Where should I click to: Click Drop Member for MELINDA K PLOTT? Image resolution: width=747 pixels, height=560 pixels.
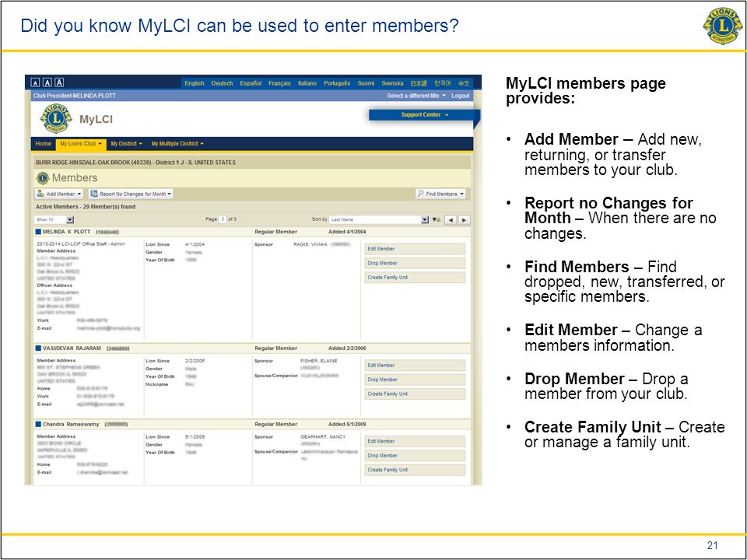click(415, 263)
